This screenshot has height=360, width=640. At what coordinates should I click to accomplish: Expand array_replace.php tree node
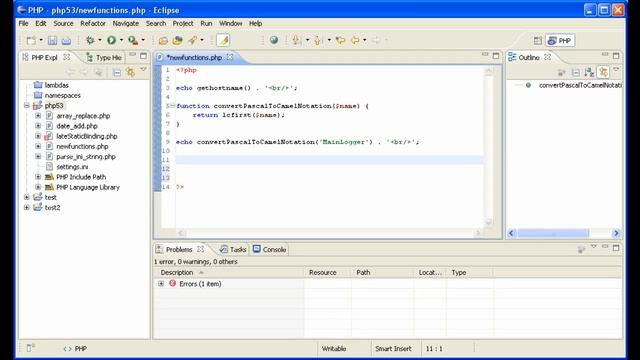coord(38,116)
